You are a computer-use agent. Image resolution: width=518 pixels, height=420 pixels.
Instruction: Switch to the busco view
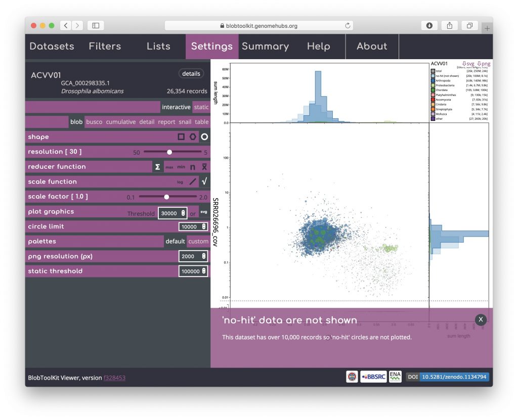click(94, 122)
